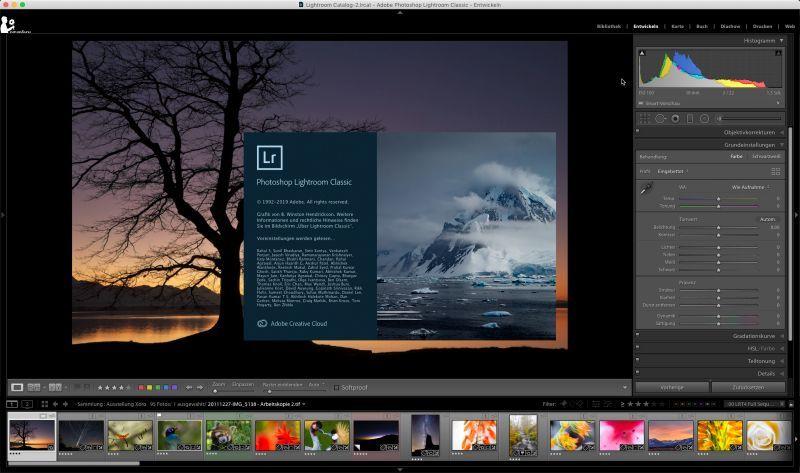This screenshot has width=800, height=473.
Task: Select the crop overlay tool
Action: pyautogui.click(x=645, y=118)
